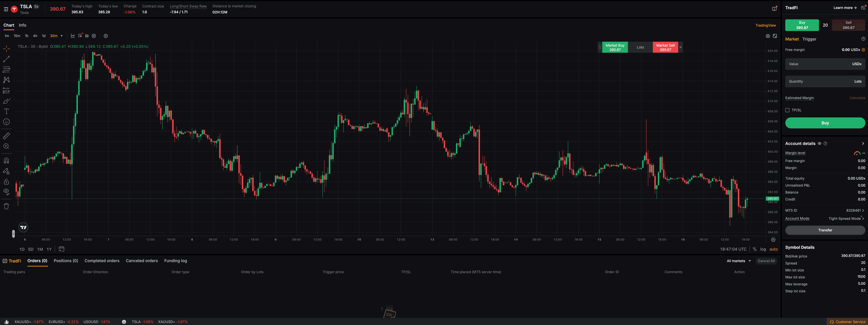Toggle stay-in-drawing-mode pencil lock
Viewport: 868px width, 325px height.
tap(6, 171)
